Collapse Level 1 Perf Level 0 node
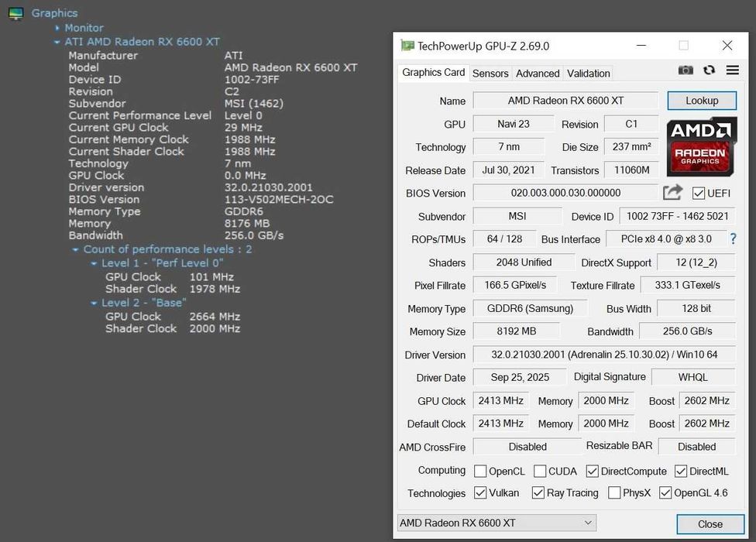 [94, 263]
